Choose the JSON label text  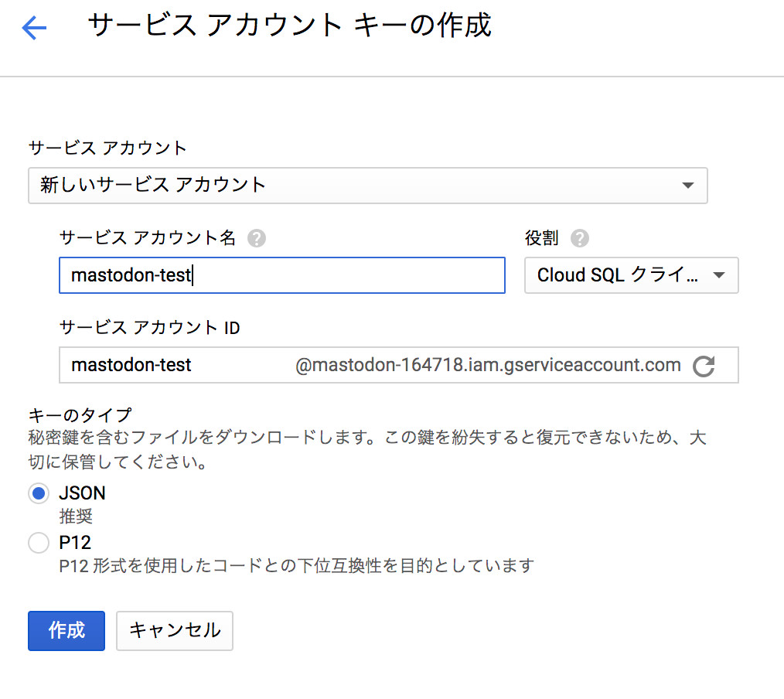[x=82, y=493]
